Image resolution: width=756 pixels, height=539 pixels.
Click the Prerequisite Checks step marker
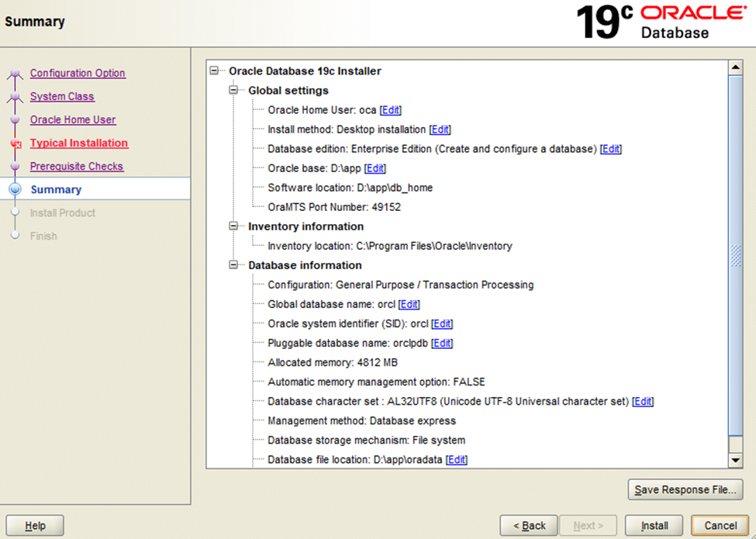(x=15, y=166)
